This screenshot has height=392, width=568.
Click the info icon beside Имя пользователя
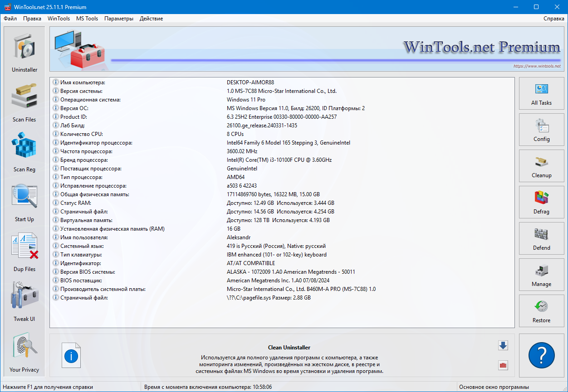tap(56, 237)
